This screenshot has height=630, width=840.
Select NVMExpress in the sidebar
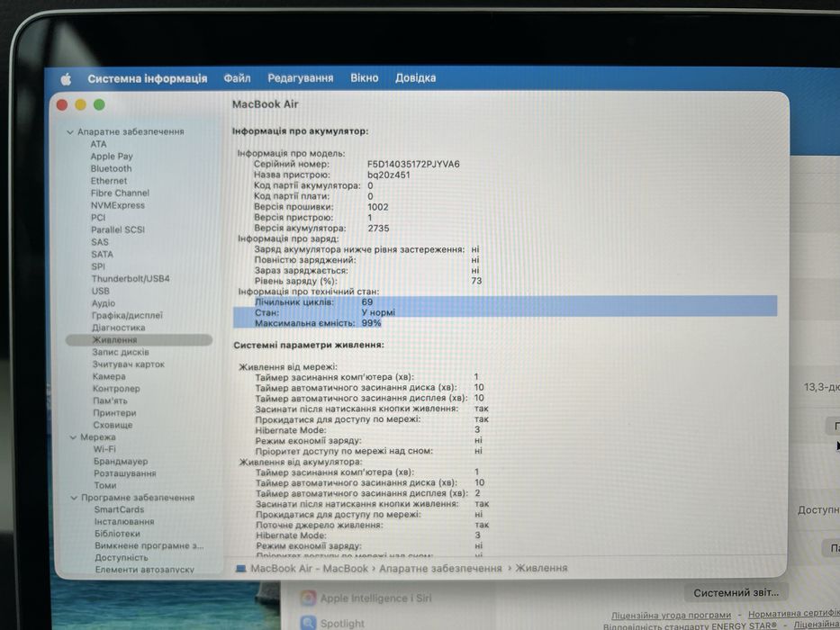click(118, 205)
